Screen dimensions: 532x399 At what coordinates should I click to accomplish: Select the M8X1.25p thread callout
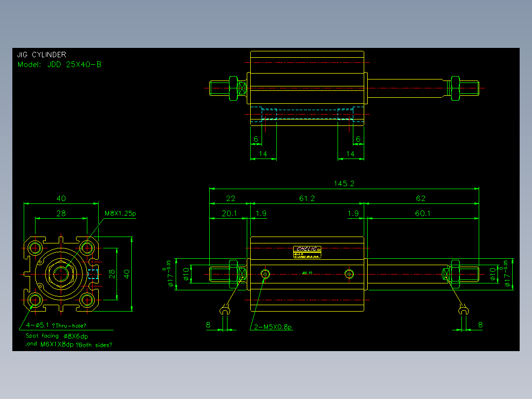click(x=120, y=213)
